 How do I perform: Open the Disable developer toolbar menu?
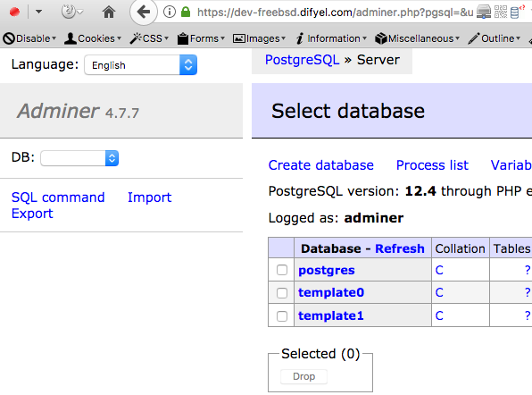point(29,38)
